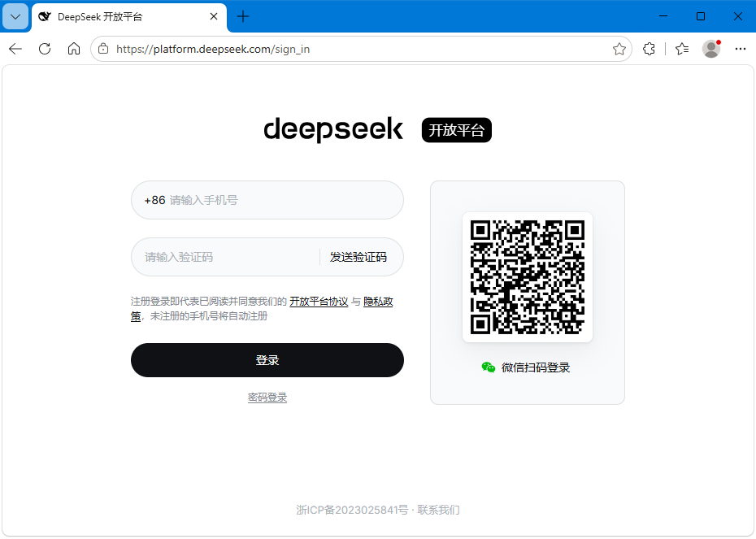Open the tab actions dropdown chevron
756x539 pixels.
[15, 17]
